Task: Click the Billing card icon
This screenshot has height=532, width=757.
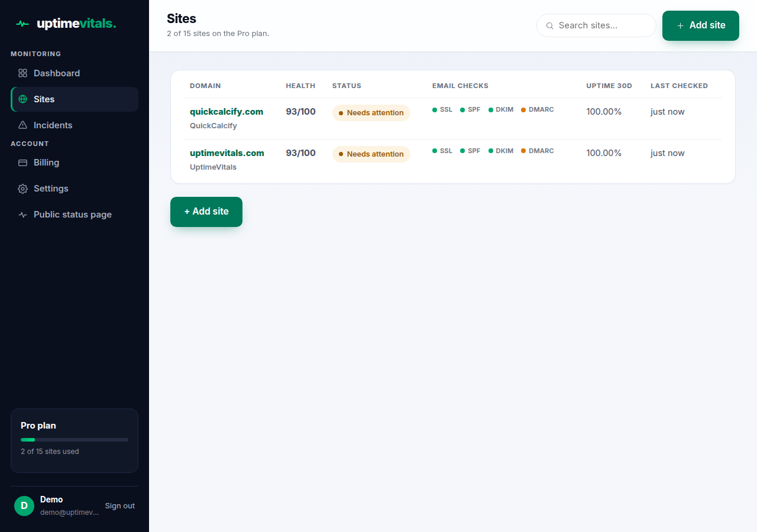Action: pos(23,163)
